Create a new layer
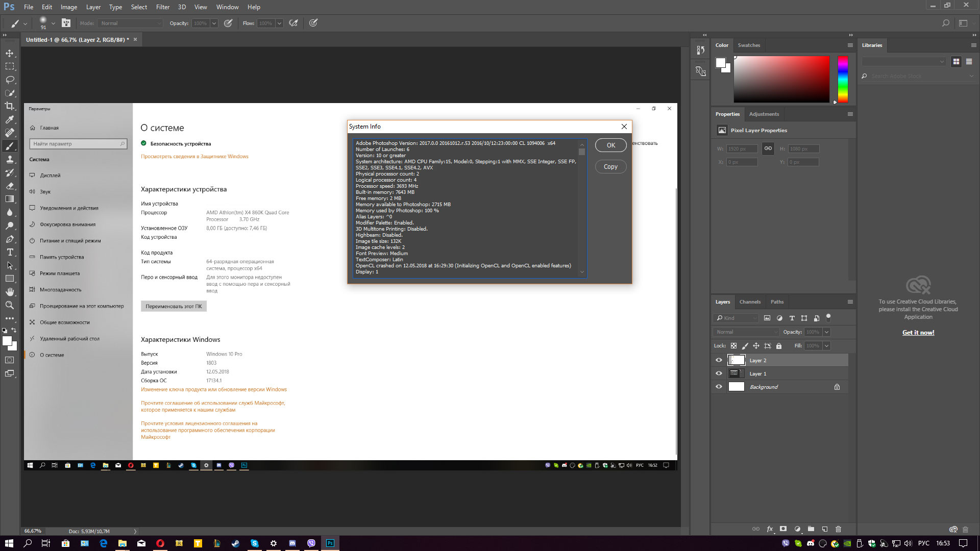Viewport: 980px width, 551px height. (824, 529)
